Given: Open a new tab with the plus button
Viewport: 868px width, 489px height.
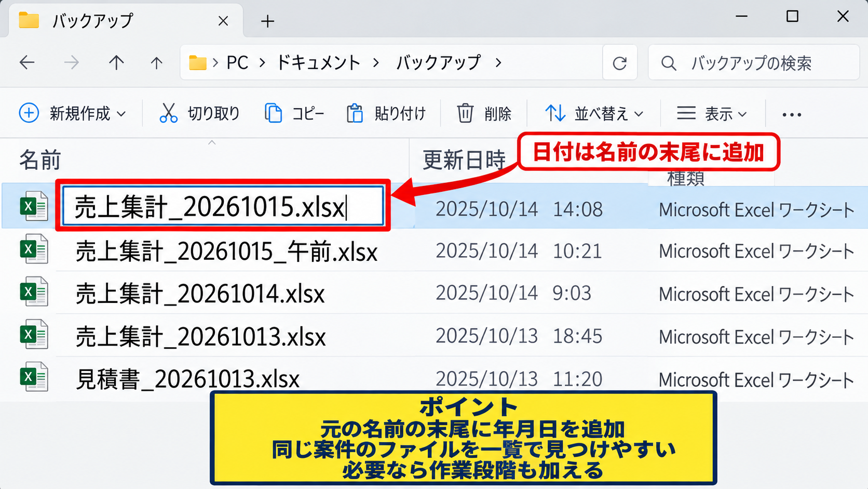Looking at the screenshot, I should pyautogui.click(x=267, y=21).
